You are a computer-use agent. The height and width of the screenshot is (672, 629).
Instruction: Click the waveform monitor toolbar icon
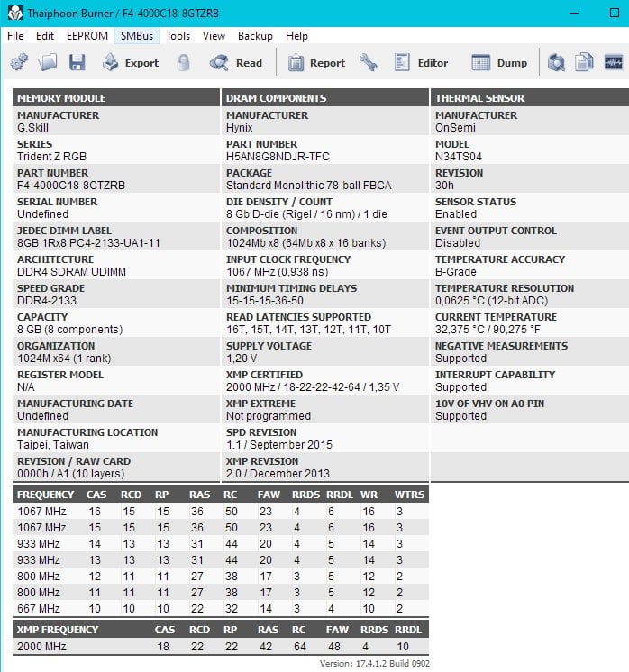click(x=613, y=62)
